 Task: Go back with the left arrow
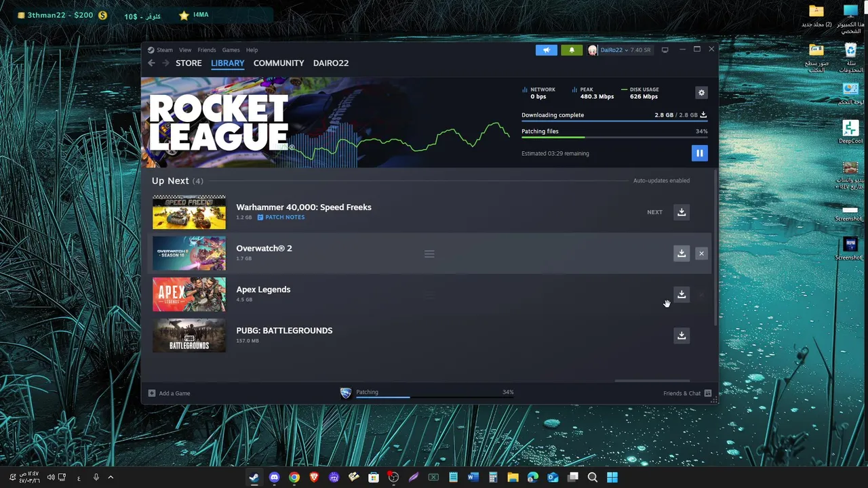click(x=152, y=63)
